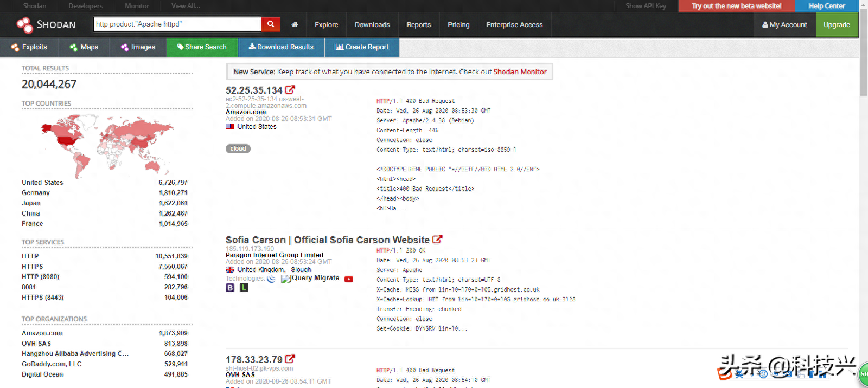
Task: Focus the search query input field
Action: [177, 24]
